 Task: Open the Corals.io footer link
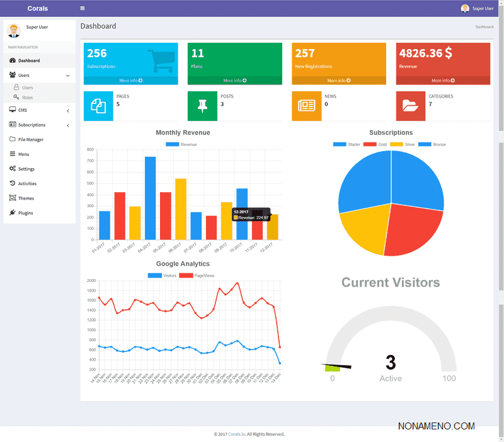236,434
